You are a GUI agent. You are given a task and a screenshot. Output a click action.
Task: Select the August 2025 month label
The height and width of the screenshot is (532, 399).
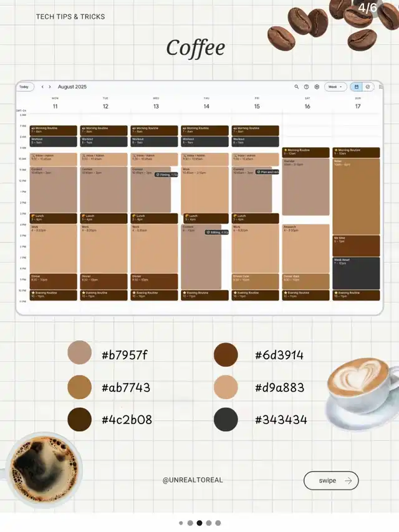[72, 87]
